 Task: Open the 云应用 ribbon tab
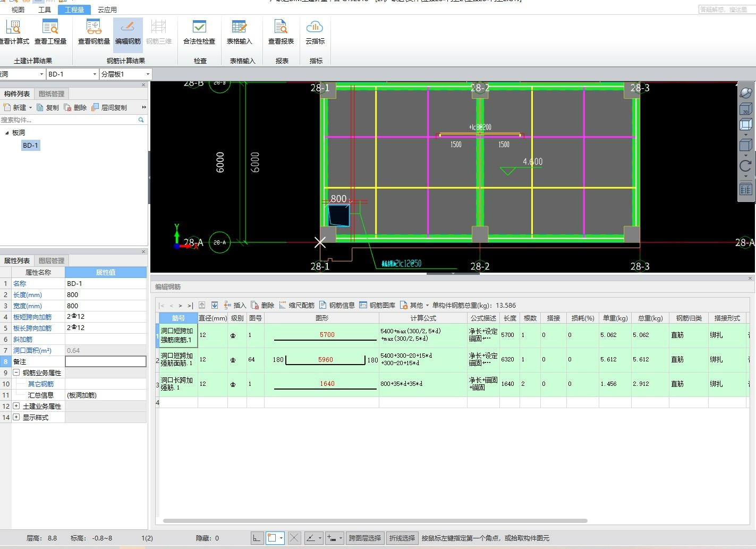point(107,10)
